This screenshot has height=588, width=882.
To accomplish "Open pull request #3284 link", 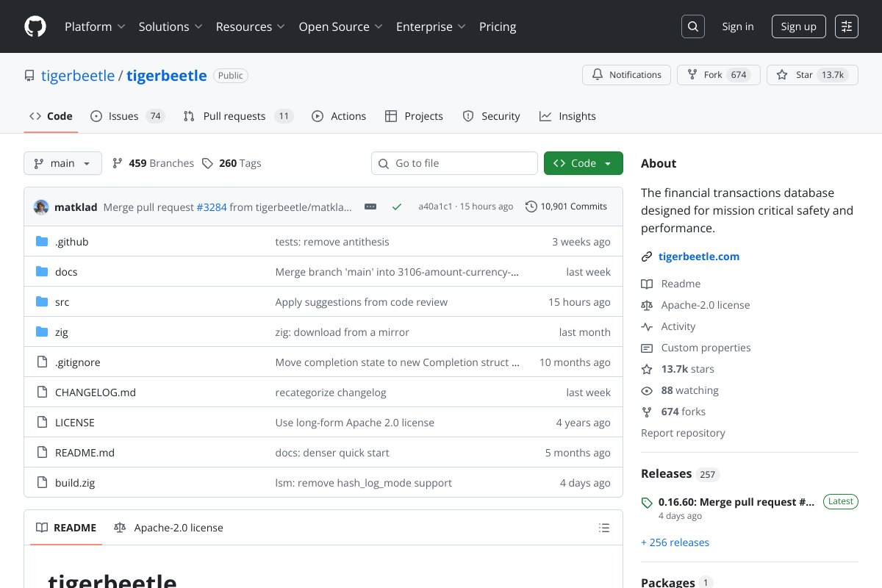I will pyautogui.click(x=212, y=207).
